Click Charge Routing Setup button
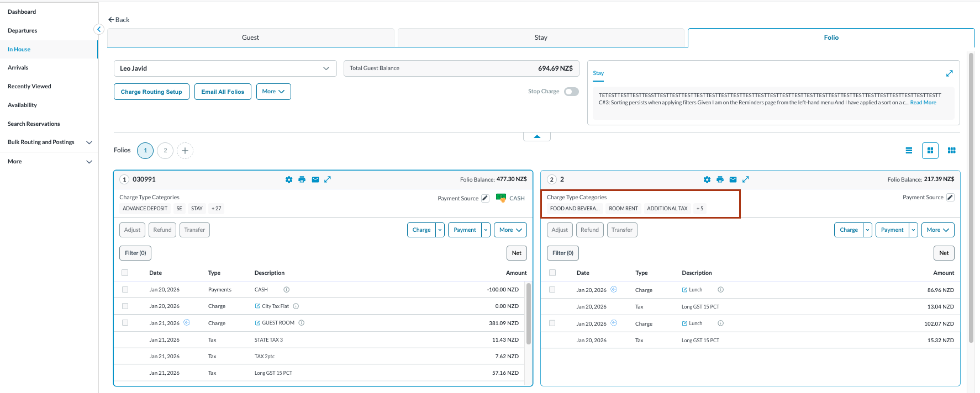Screen dimensions: 980x393 pyautogui.click(x=151, y=92)
